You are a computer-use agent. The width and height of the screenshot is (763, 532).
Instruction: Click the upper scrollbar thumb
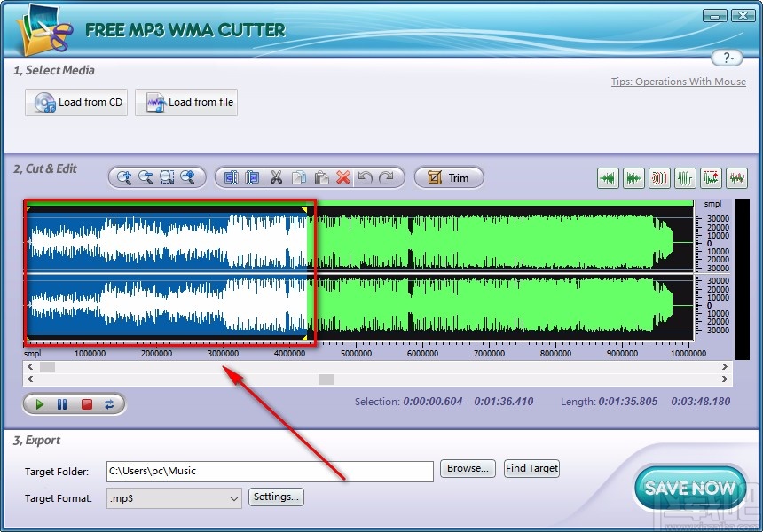pyautogui.click(x=47, y=367)
